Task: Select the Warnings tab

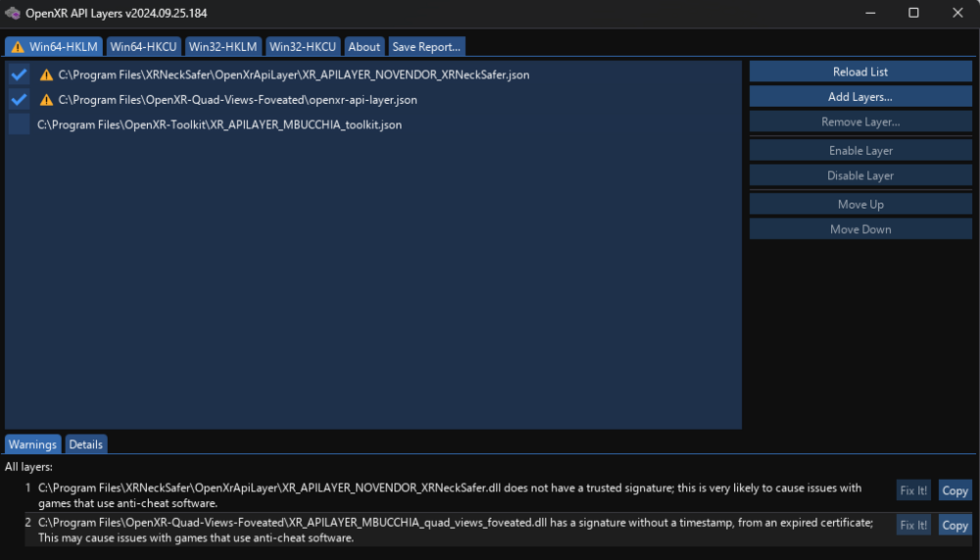Action: pos(32,444)
